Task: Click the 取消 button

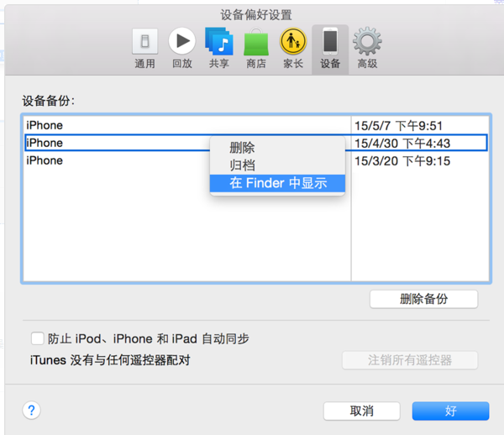Action: click(x=361, y=411)
